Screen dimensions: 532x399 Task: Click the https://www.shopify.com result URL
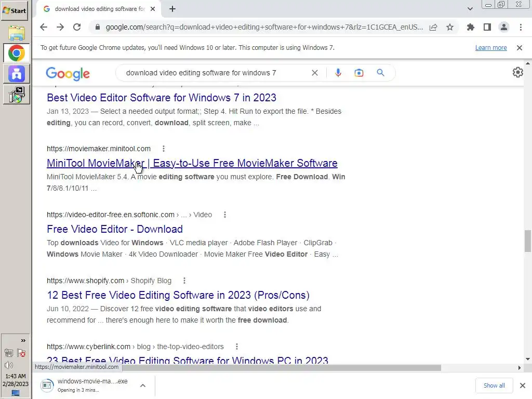pyautogui.click(x=86, y=281)
